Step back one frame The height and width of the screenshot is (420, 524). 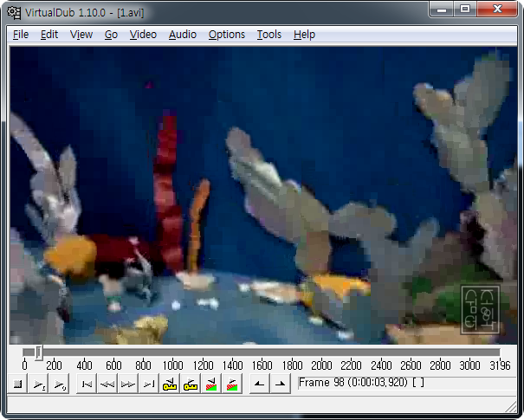(x=107, y=384)
